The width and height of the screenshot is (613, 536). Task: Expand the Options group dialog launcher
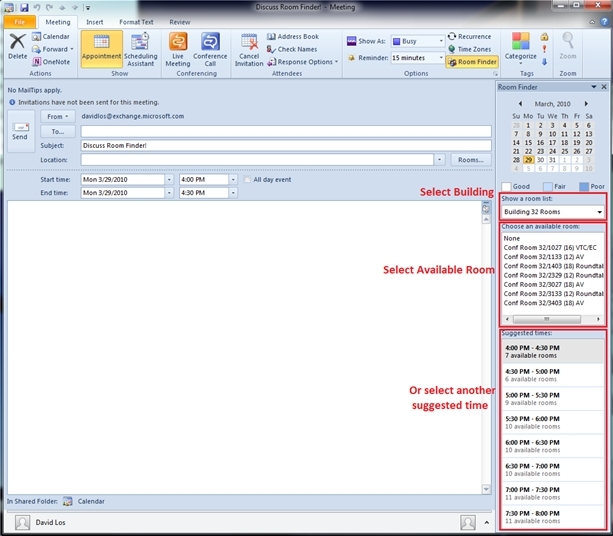click(495, 73)
